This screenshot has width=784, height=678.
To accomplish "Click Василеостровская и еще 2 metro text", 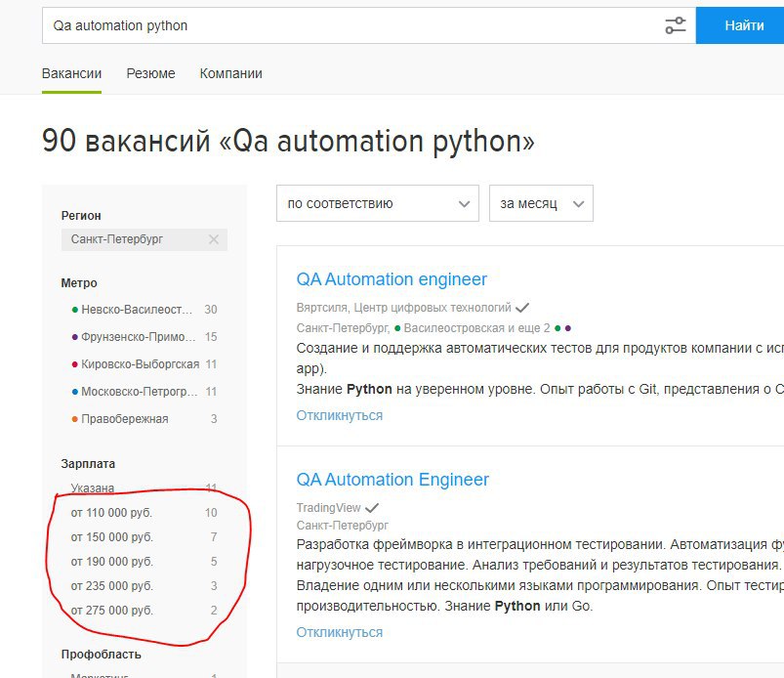I will click(476, 328).
